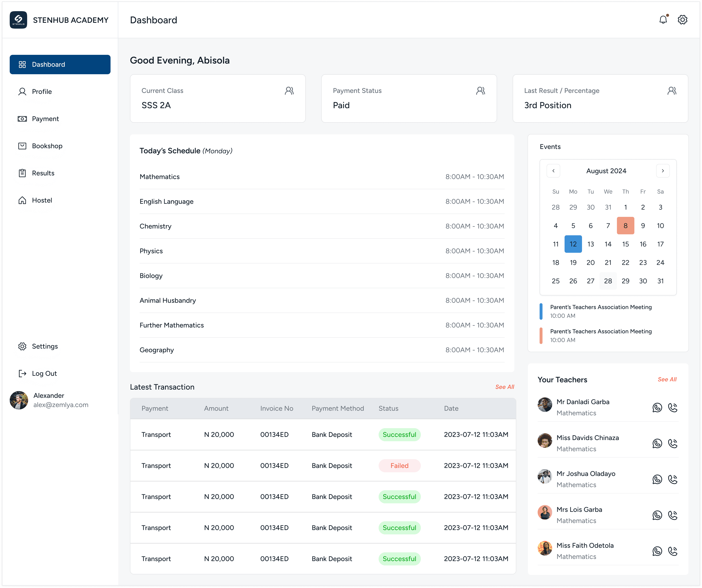The width and height of the screenshot is (702, 588).
Task: Go to previous month in calendar
Action: coord(553,171)
